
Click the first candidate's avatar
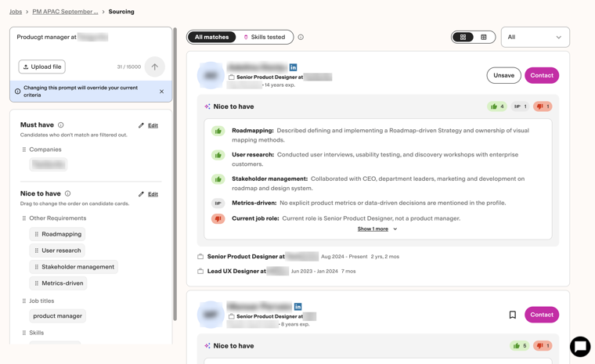[x=211, y=75]
